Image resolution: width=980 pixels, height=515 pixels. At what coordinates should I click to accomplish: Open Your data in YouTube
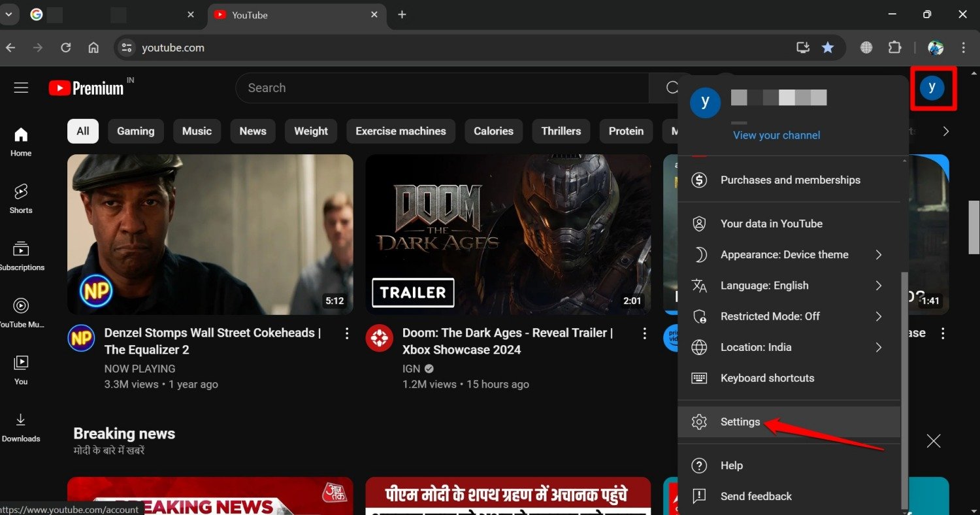click(789, 224)
